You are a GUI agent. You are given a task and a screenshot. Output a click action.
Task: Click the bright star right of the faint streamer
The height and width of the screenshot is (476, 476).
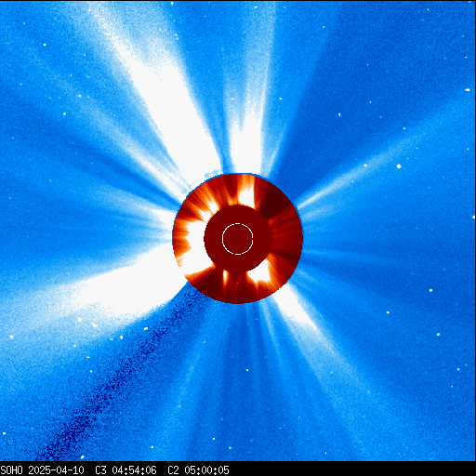click(399, 166)
